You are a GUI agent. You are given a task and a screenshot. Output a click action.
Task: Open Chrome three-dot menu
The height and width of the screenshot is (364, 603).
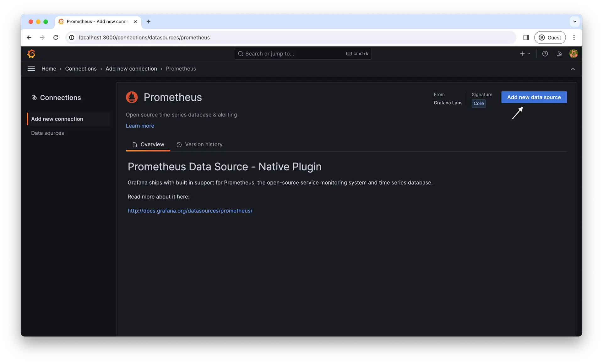(x=574, y=38)
